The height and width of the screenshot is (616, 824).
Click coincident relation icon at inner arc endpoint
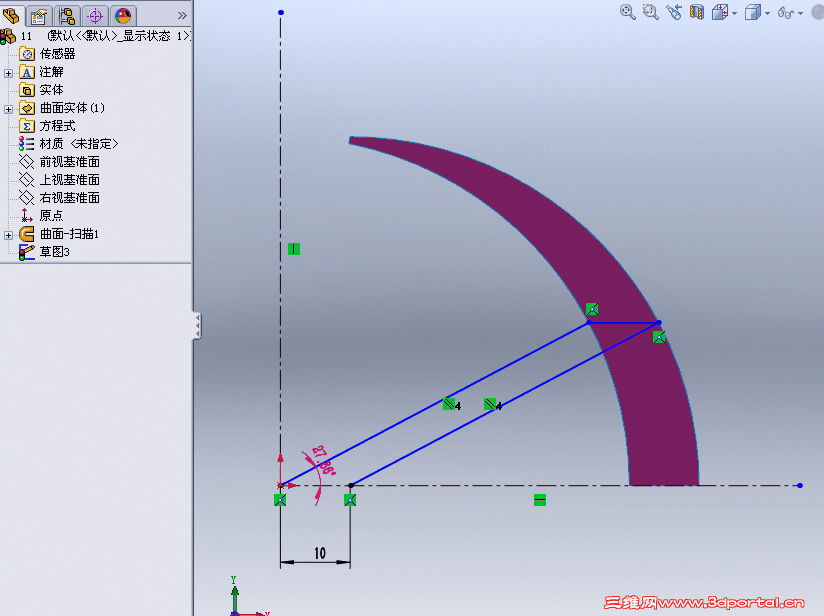(x=592, y=309)
